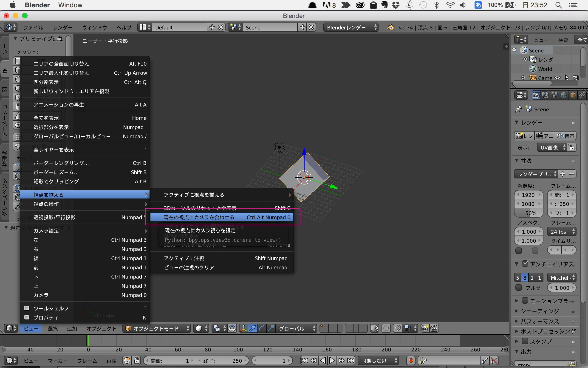Choose 現在の視点にカメラを合わせる menu item

pyautogui.click(x=222, y=217)
